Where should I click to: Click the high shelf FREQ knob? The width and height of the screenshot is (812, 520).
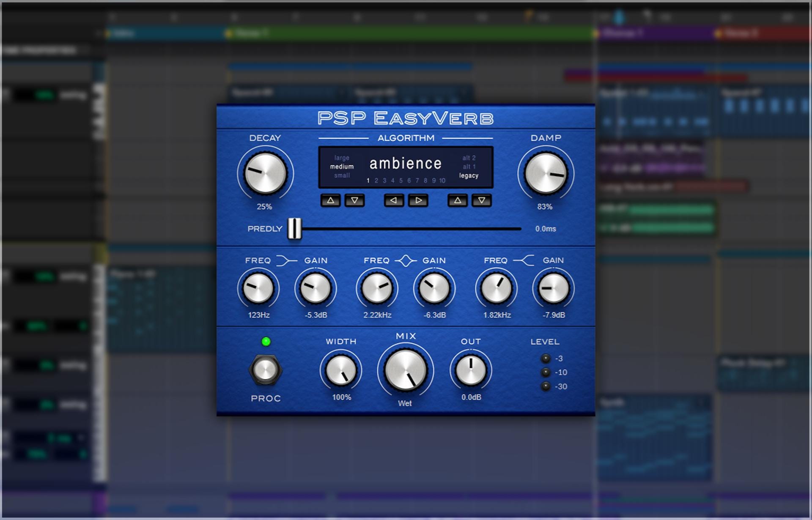click(x=496, y=288)
